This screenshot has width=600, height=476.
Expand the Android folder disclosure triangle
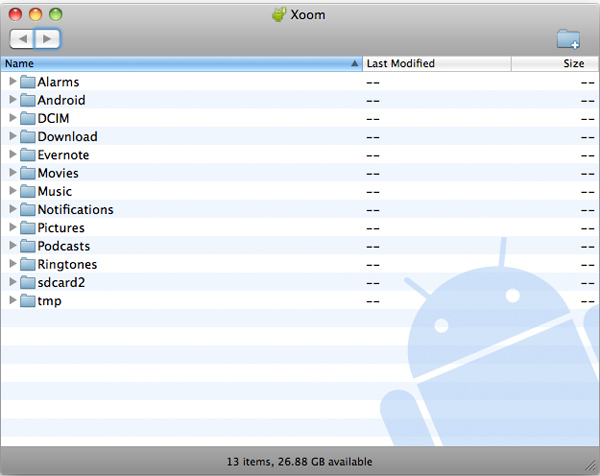tap(13, 99)
